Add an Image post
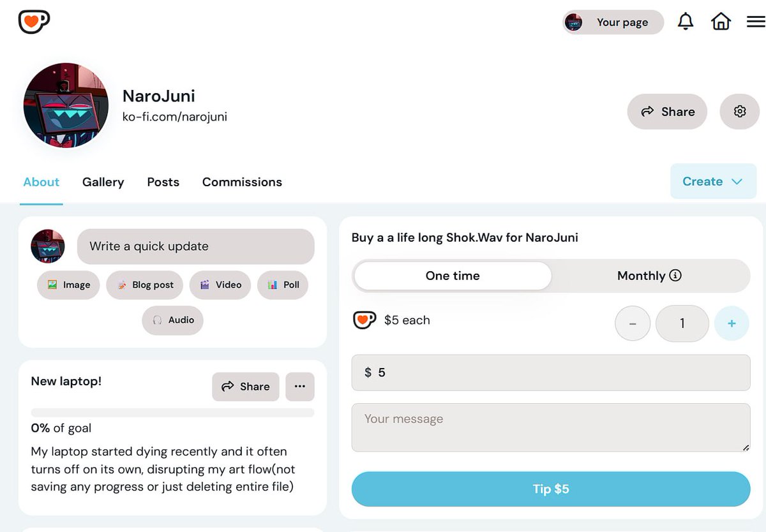Image resolution: width=766 pixels, height=532 pixels. click(x=68, y=285)
